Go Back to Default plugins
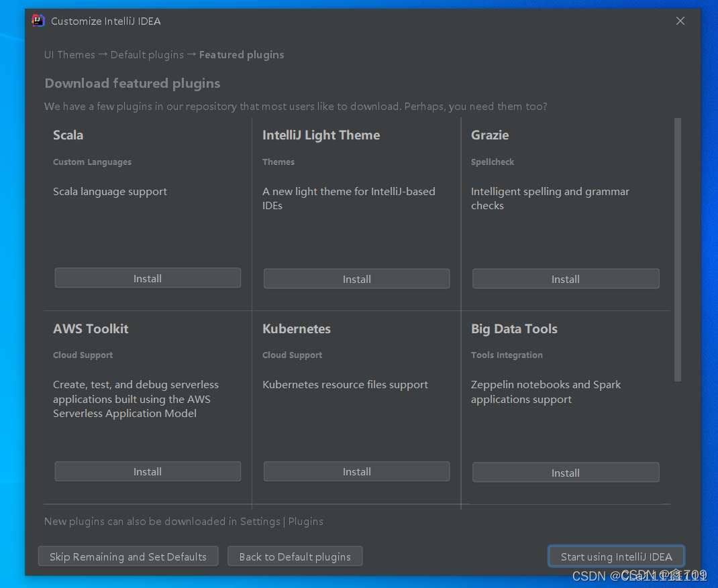Image resolution: width=718 pixels, height=588 pixels. (x=295, y=556)
